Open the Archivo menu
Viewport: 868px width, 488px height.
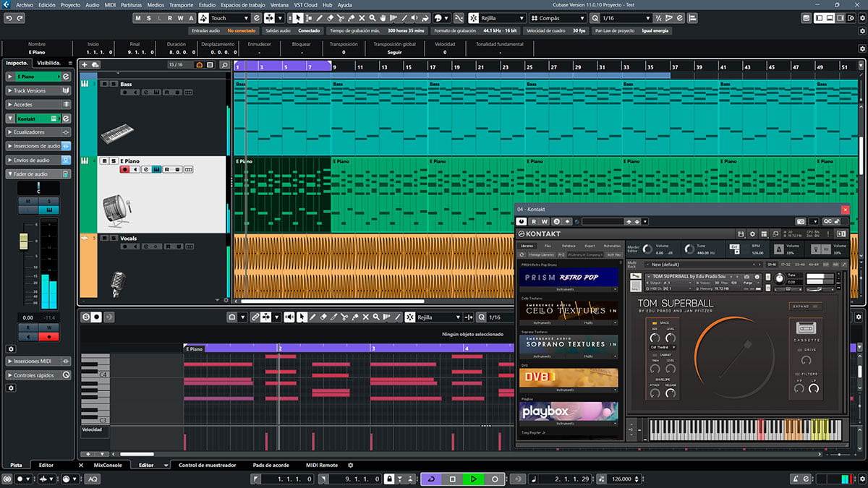pyautogui.click(x=24, y=4)
